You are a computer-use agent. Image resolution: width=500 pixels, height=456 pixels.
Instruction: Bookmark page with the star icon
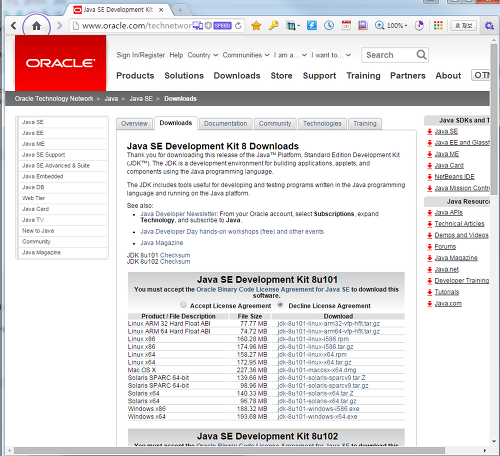pyautogui.click(x=256, y=26)
